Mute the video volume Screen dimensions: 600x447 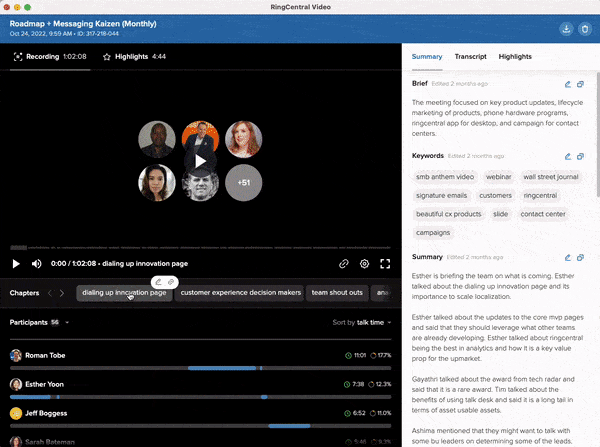tap(37, 264)
